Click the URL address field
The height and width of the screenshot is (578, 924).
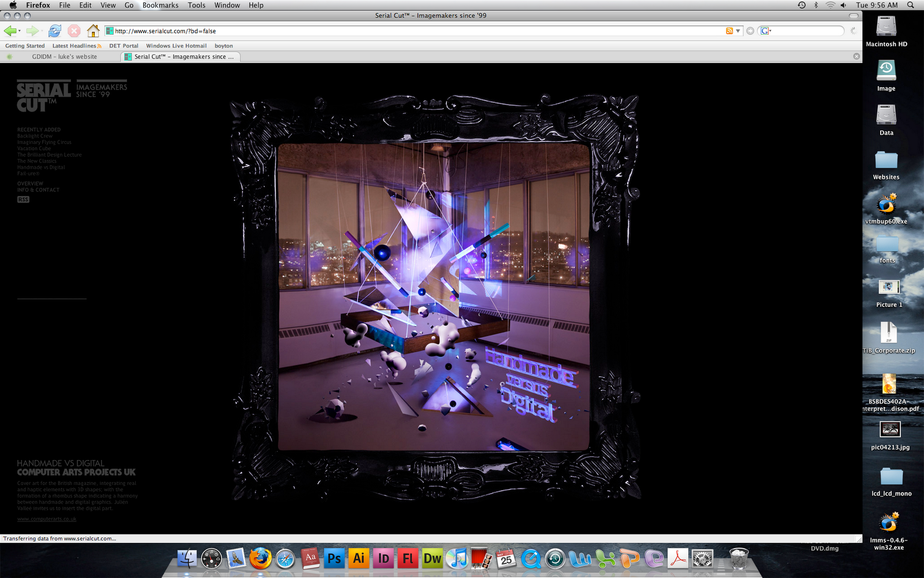tap(419, 31)
